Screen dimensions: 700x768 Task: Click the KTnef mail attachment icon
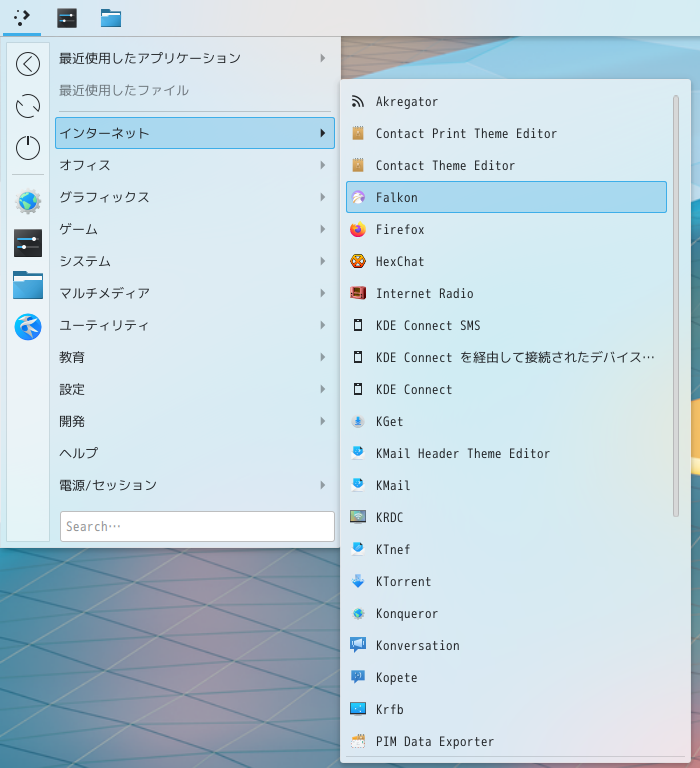point(358,549)
